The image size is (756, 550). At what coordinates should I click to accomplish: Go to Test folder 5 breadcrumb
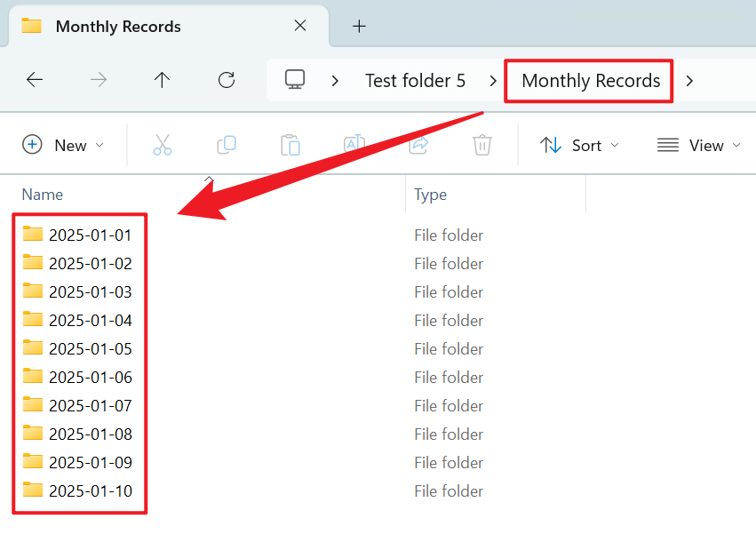click(415, 81)
